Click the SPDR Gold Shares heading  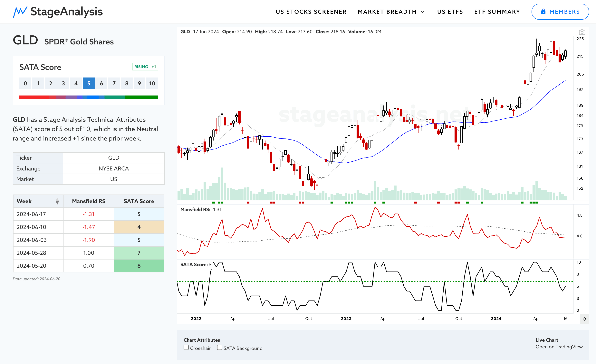pos(79,42)
